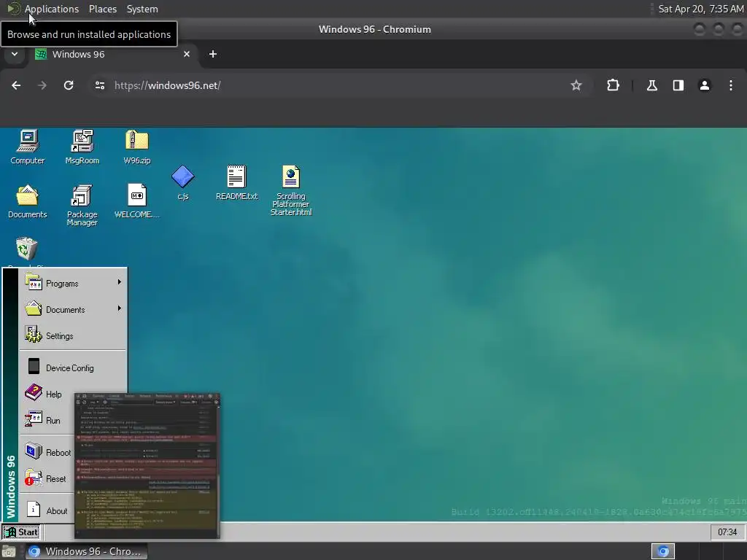Screen dimensions: 747x560
Task: Go back in Chromium browser
Action: [16, 85]
